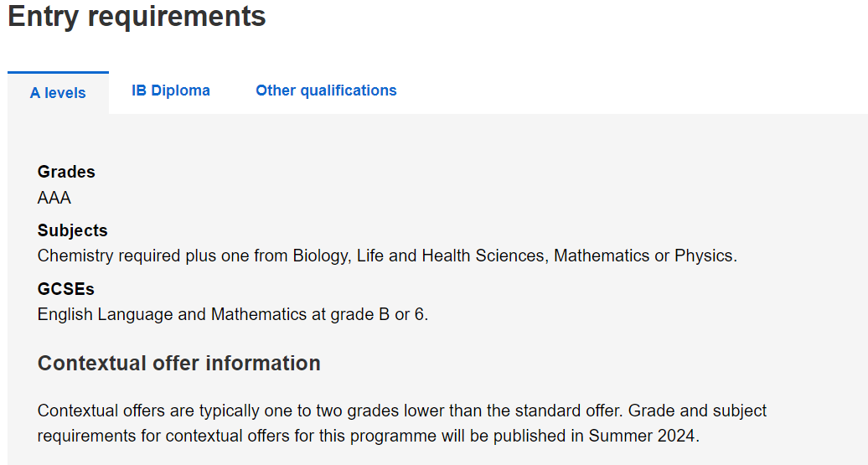
Task: Click the Grades label
Action: 66,172
